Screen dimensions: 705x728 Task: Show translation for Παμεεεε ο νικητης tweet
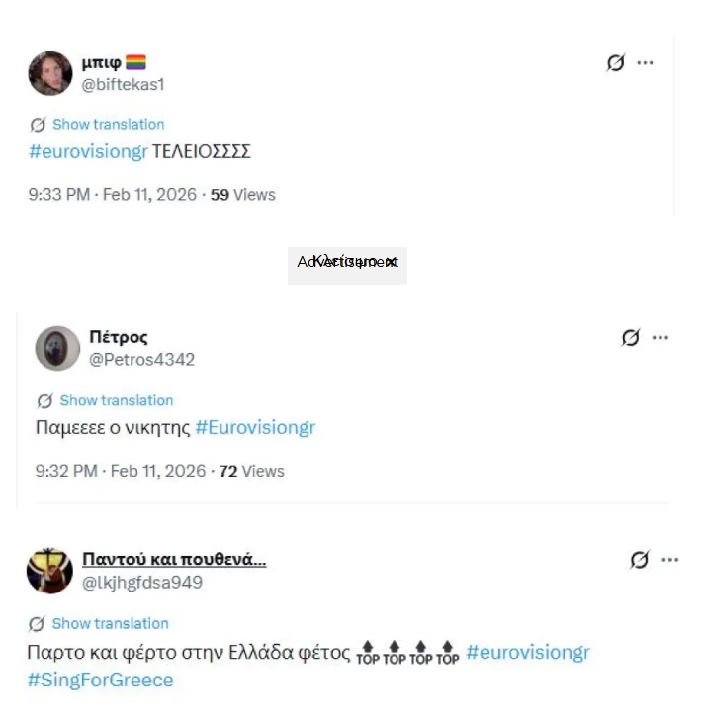(116, 400)
